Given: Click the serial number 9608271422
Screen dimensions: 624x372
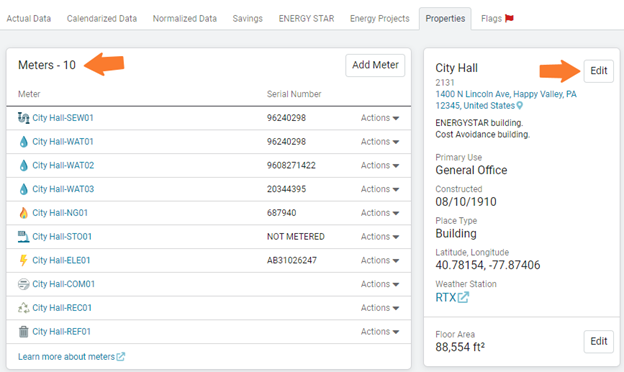Looking at the screenshot, I should tap(291, 166).
